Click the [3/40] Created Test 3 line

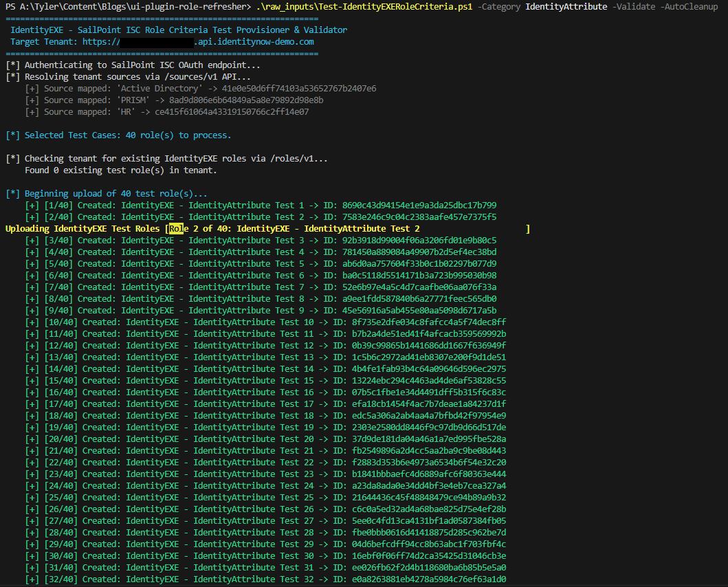[x=261, y=241]
